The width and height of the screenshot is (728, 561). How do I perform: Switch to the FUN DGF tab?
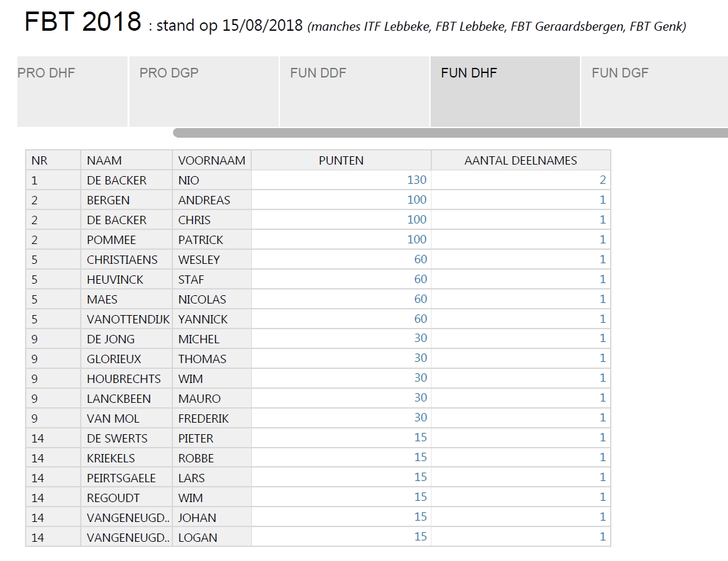click(655, 92)
